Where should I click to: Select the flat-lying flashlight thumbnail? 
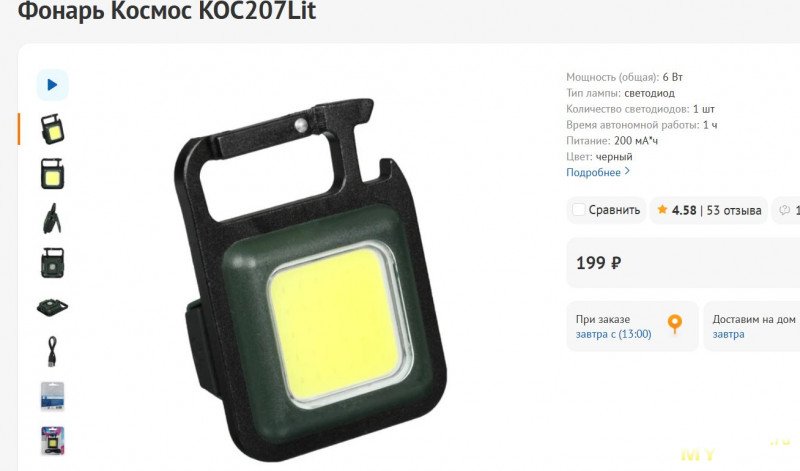tap(52, 307)
